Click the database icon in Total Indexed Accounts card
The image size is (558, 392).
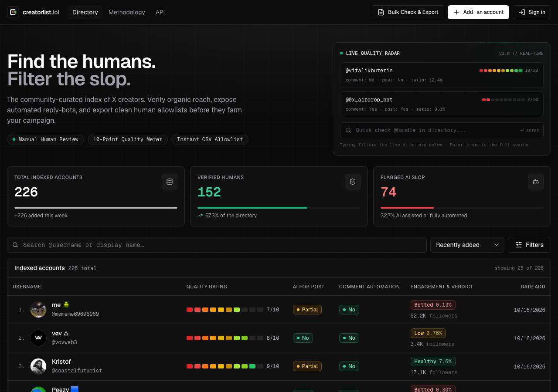pyautogui.click(x=170, y=182)
